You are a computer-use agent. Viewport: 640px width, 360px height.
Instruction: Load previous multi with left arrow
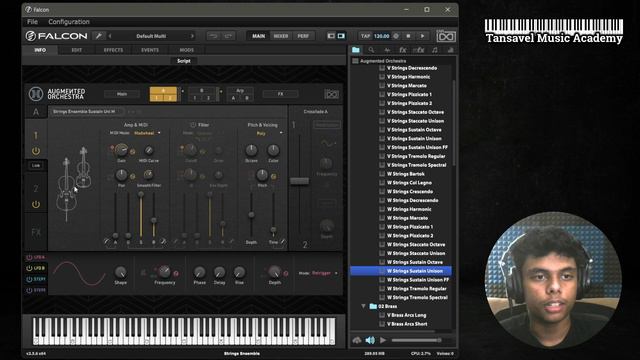pyautogui.click(x=110, y=36)
